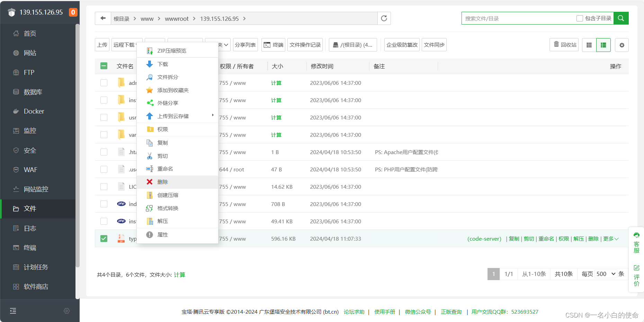Switch to grid view layout
The height and width of the screenshot is (322, 644).
point(589,45)
